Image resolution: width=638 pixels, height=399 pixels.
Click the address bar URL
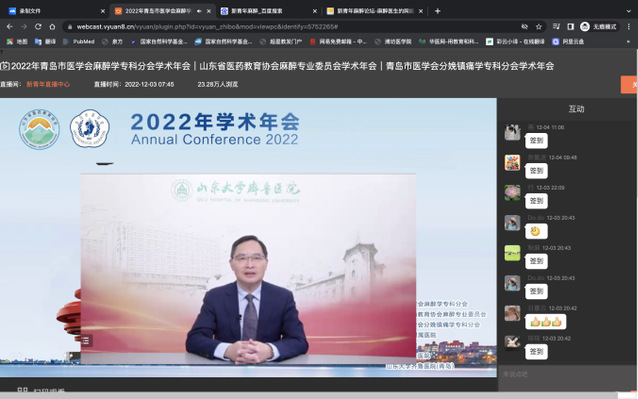[207, 27]
